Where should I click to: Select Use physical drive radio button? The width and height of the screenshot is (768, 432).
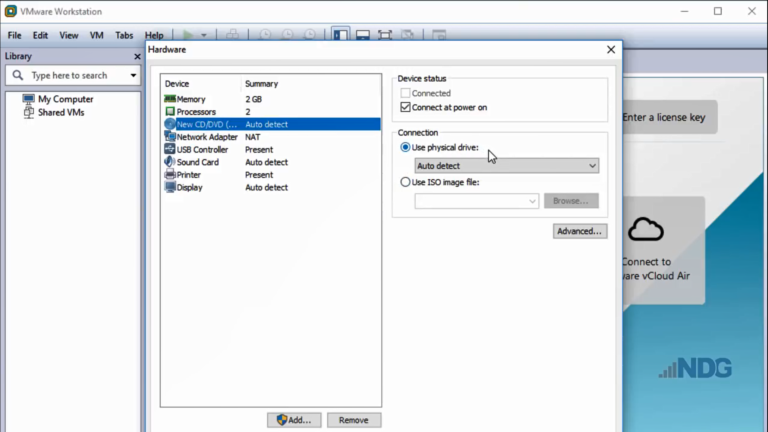point(405,147)
